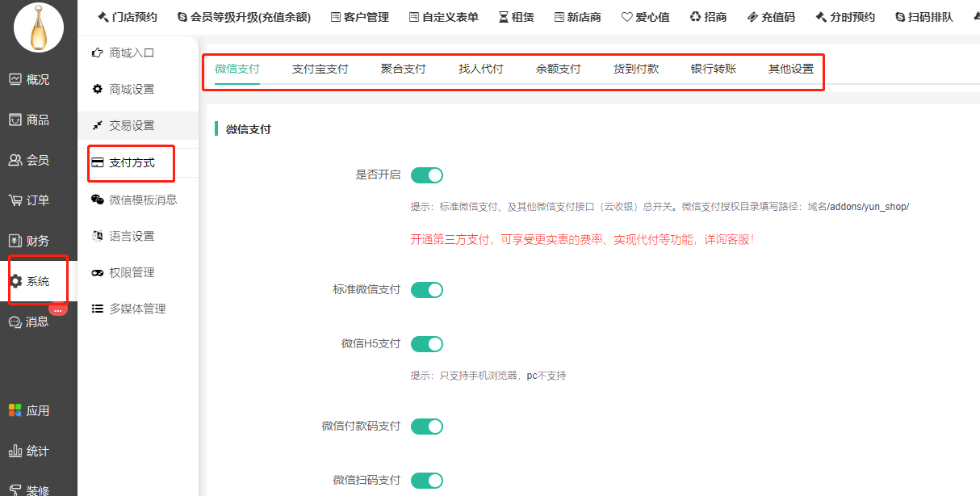Image resolution: width=980 pixels, height=496 pixels.
Task: Select the 其他设置 tab
Action: (790, 69)
